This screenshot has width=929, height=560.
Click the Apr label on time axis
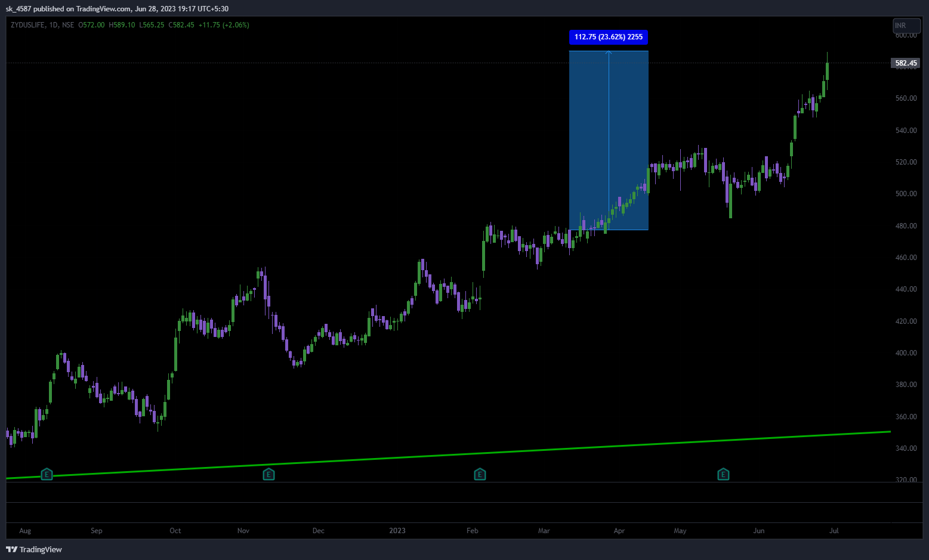pos(619,531)
